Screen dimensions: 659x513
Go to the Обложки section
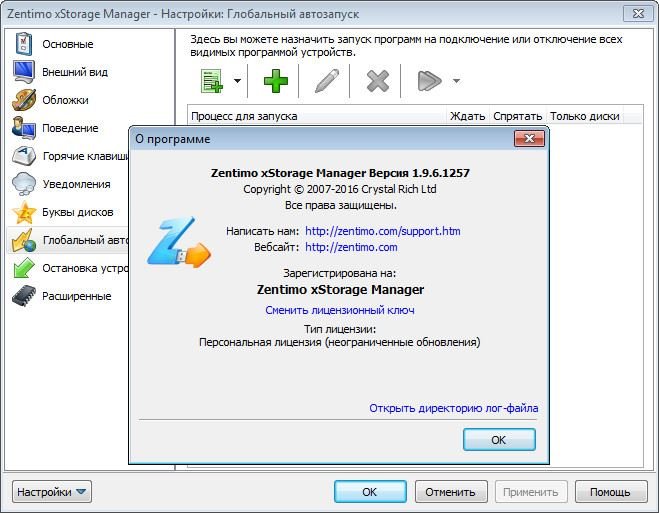(65, 100)
